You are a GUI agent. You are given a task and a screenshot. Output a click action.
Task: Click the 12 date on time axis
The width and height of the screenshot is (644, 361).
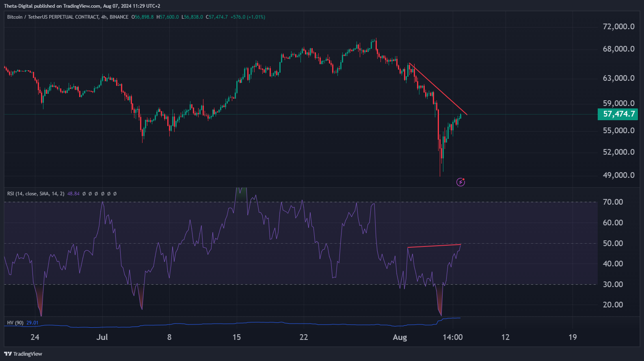tap(505, 337)
